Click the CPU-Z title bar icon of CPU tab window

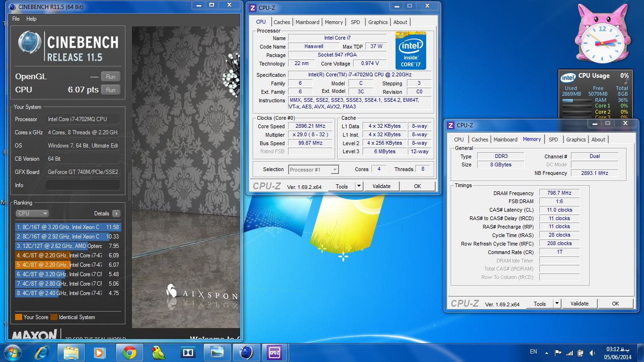point(253,8)
